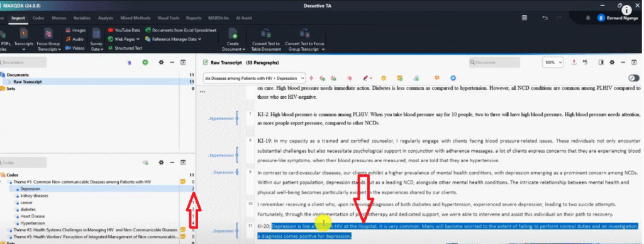
Task: Open memo icon on Theme #2 row
Action: coord(183,230)
